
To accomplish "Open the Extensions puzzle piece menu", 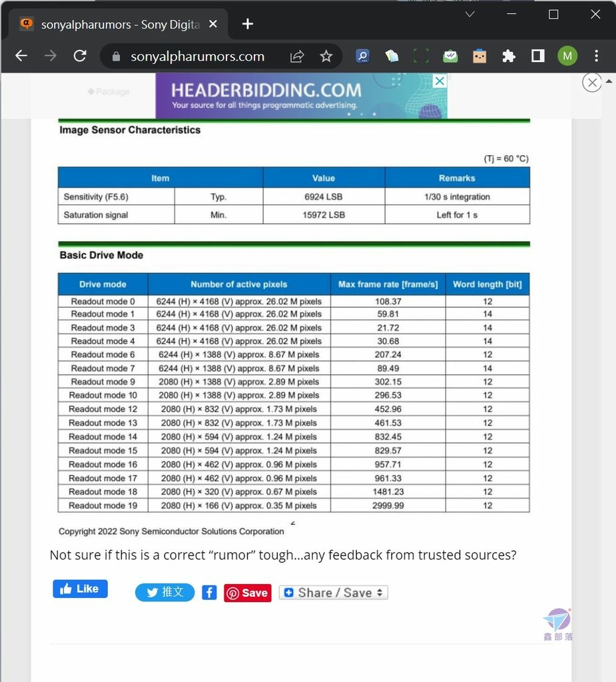I will pyautogui.click(x=509, y=56).
